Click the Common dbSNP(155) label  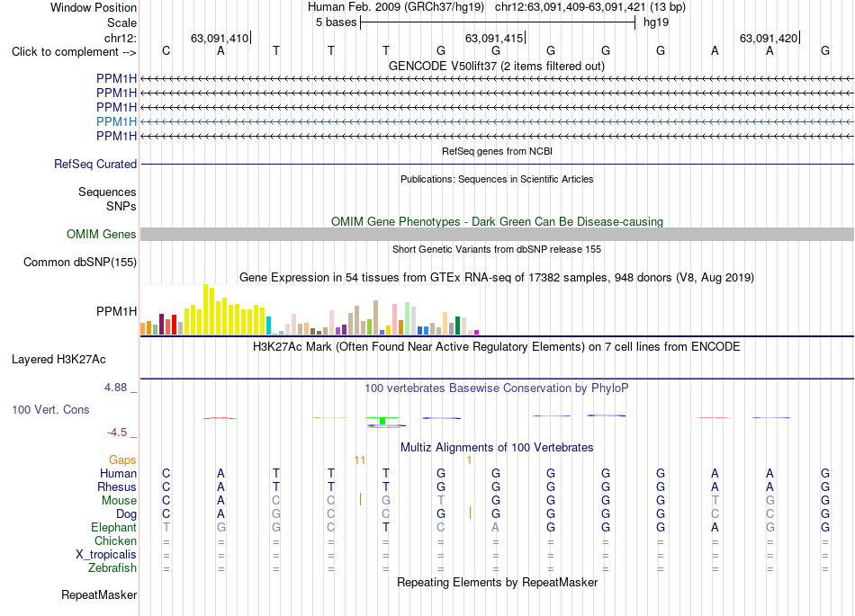[79, 262]
